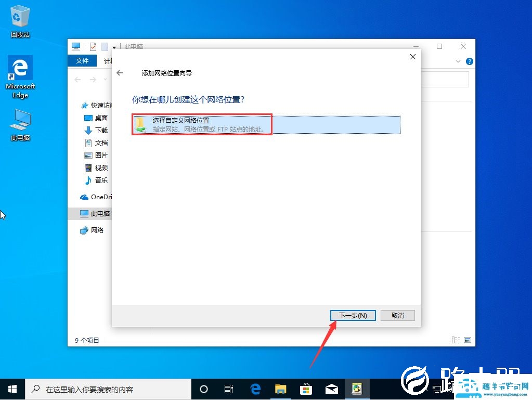Switch Explorer to large icons view

click(x=468, y=340)
